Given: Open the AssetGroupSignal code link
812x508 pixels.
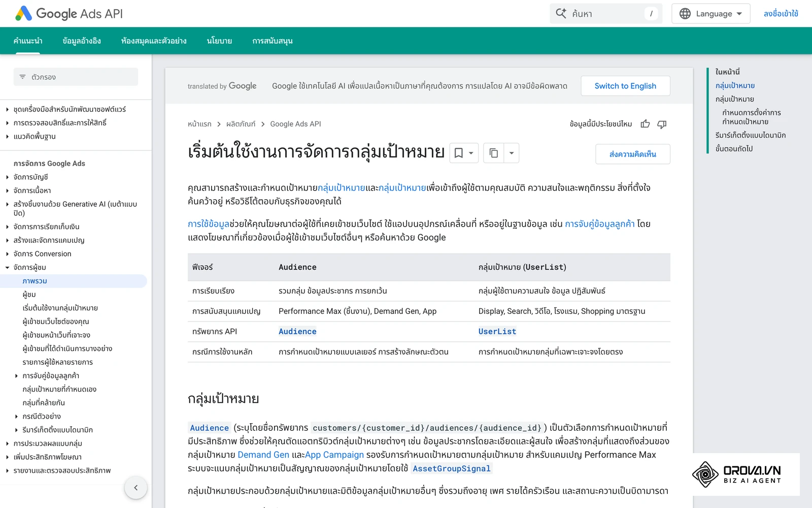Looking at the screenshot, I should 452,468.
